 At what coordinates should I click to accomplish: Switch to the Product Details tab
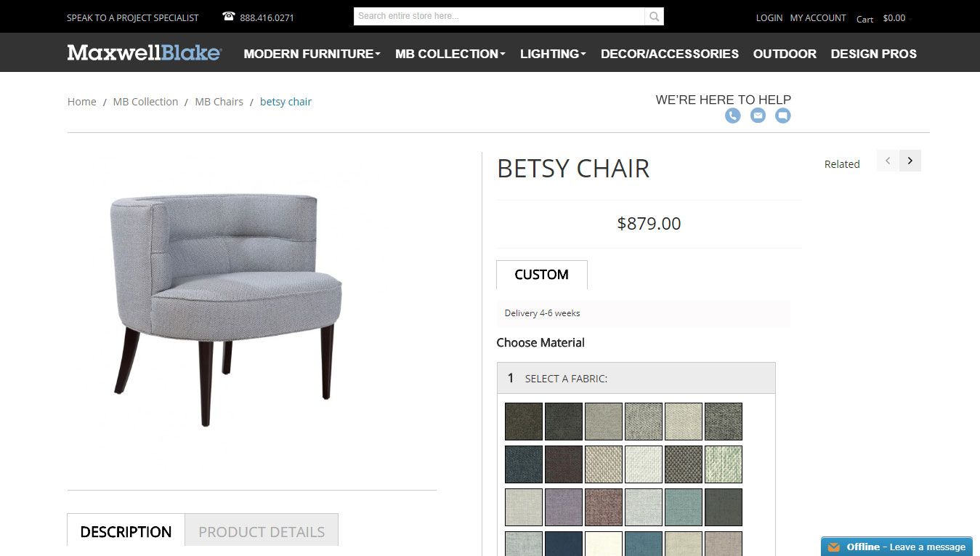(x=262, y=531)
